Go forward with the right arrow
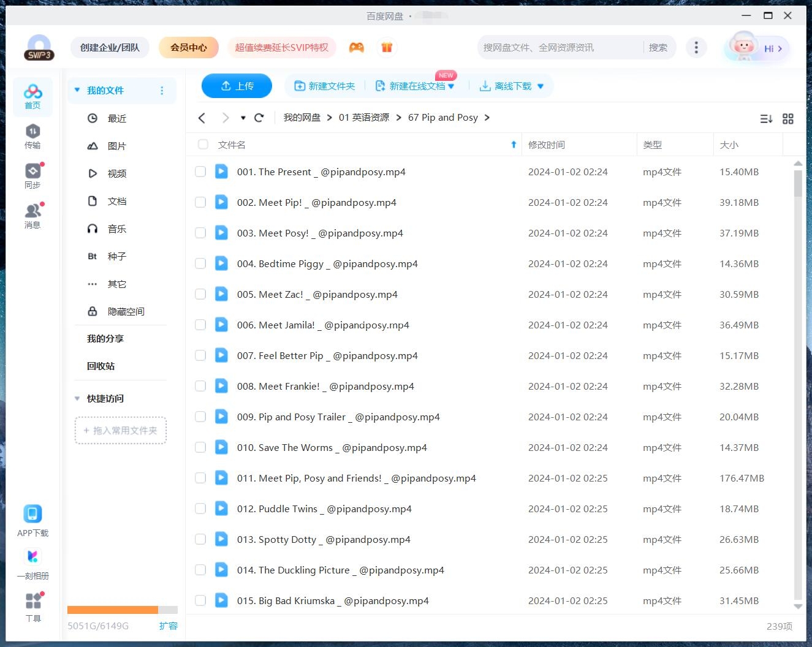The height and width of the screenshot is (647, 812). [x=226, y=118]
